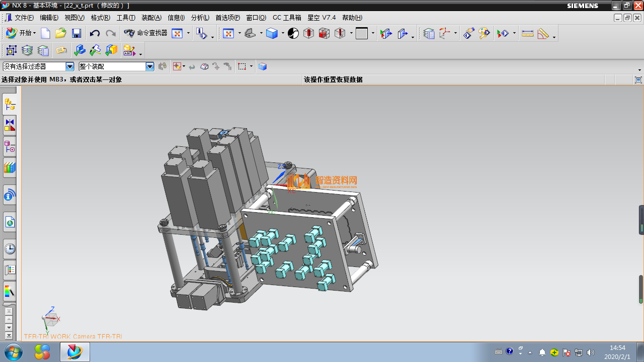Viewport: 644px width, 362px height.
Task: Click the Undo arrow icon
Action: (95, 34)
